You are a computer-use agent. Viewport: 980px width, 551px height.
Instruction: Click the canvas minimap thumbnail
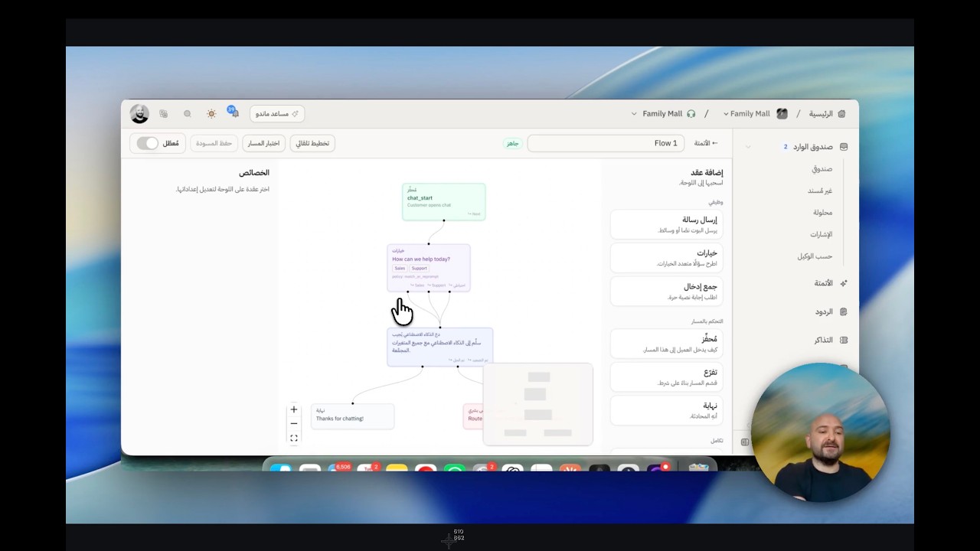pos(537,404)
